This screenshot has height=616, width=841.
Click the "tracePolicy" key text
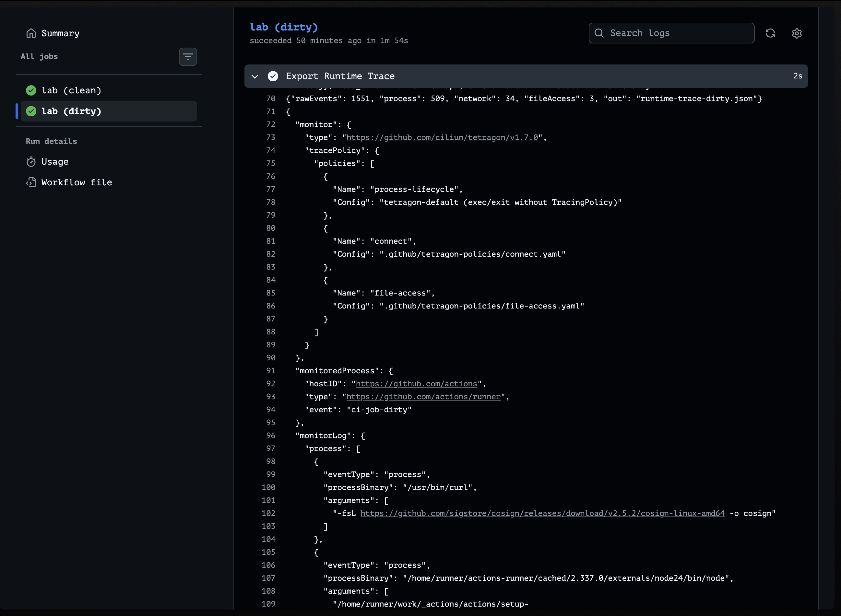click(335, 151)
